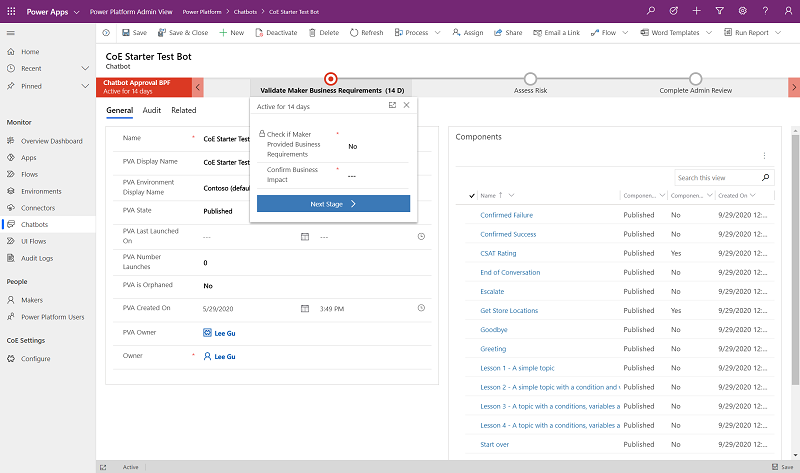800x473 pixels.
Task: Expand the Run Report dropdown arrow
Action: pyautogui.click(x=778, y=33)
